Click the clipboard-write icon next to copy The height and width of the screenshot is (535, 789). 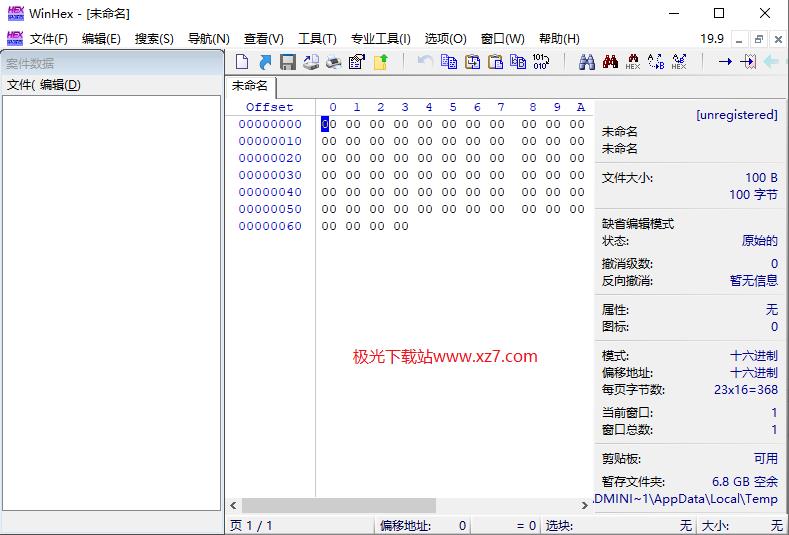tap(472, 62)
